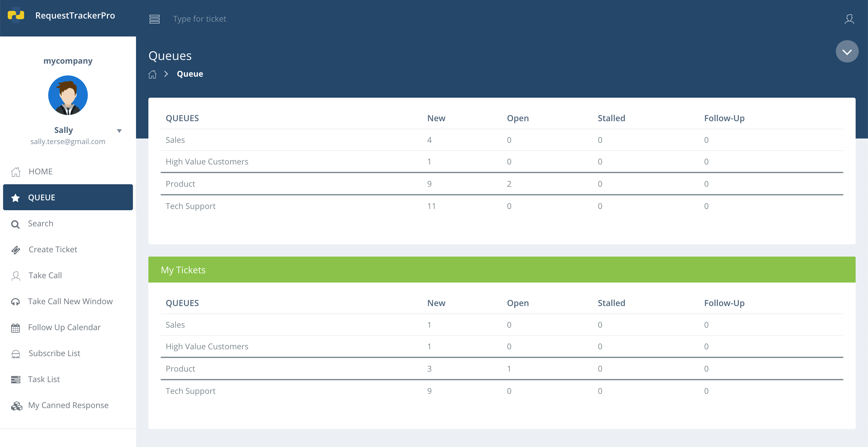Screen dimensions: 868x447
Task: Click the Queue star icon
Action: tap(15, 198)
